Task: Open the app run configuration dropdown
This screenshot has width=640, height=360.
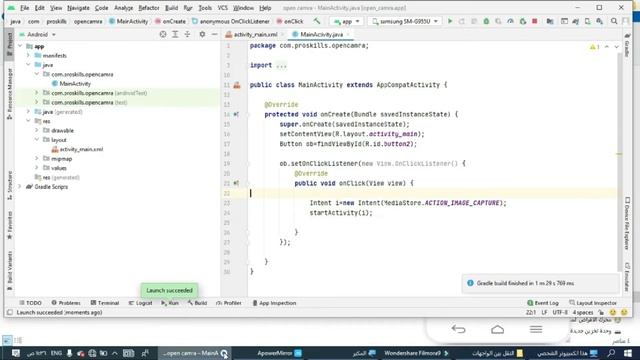Action: pos(347,21)
